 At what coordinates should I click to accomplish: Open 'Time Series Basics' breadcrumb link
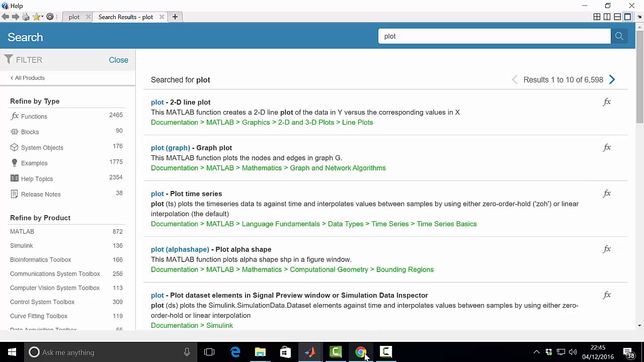coord(447,224)
